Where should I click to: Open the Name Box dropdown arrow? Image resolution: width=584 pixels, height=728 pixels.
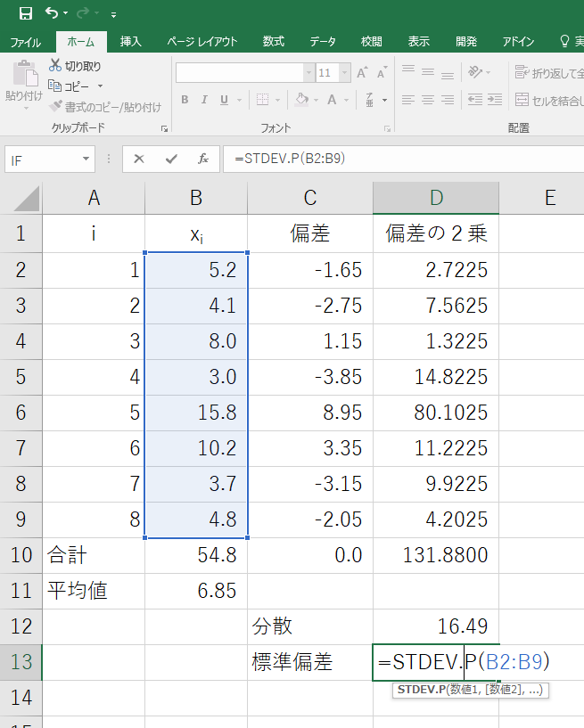pos(86,159)
